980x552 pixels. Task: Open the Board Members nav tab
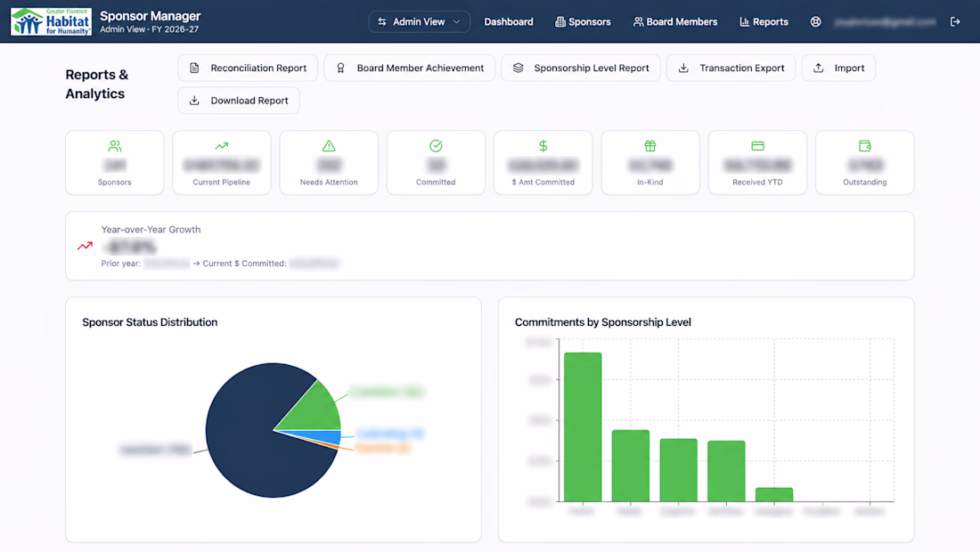(x=675, y=22)
